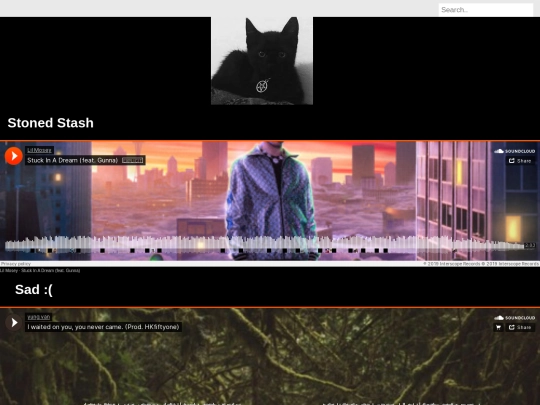Click the Search input field
The image size is (540, 405).
point(486,10)
